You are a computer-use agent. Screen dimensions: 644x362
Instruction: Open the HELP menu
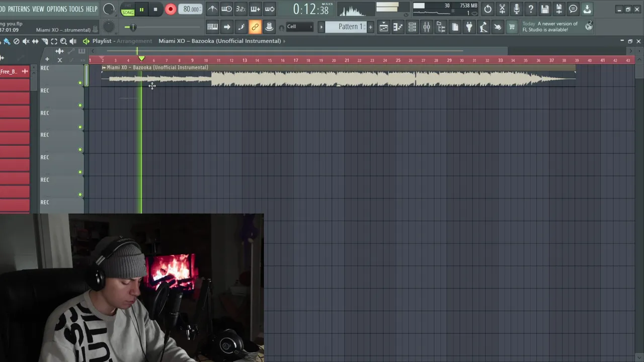tap(92, 9)
